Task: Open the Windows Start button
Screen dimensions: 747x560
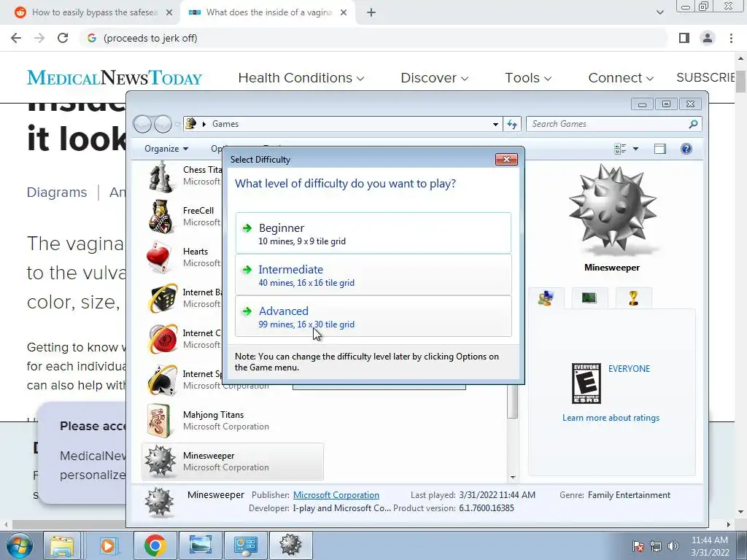Action: [x=18, y=545]
